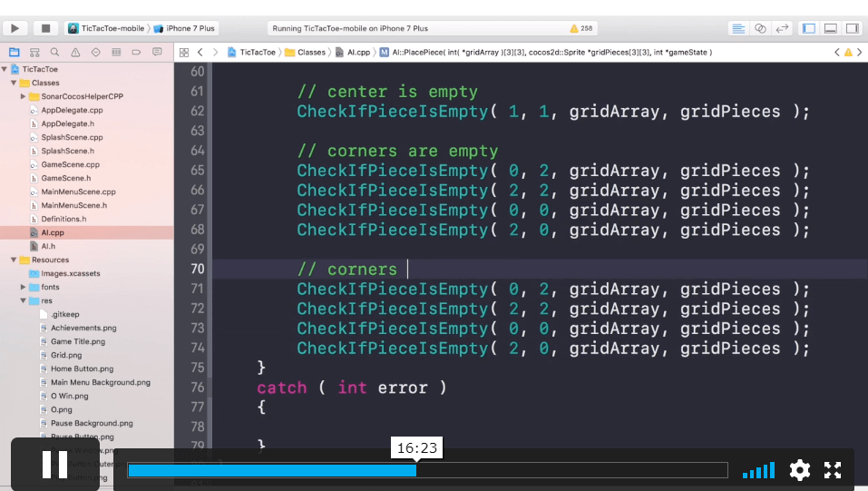Viewport: 868px width, 491px height.
Task: Show the Standard editor
Action: click(x=738, y=28)
